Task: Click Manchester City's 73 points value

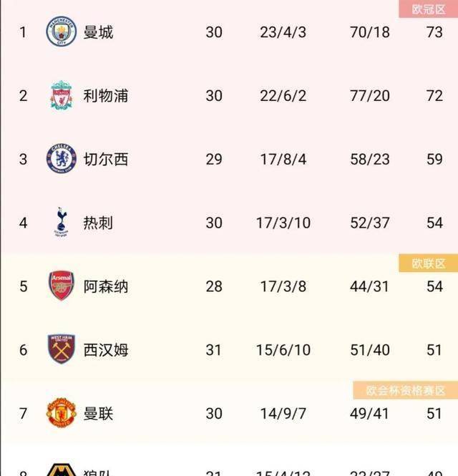Action: pos(434,32)
